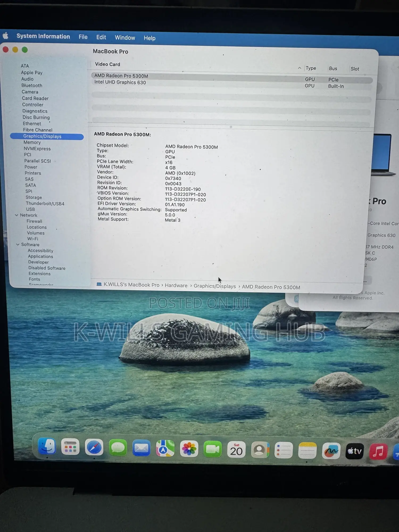
Task: Select Apple Pay in the sidebar
Action: coord(32,72)
